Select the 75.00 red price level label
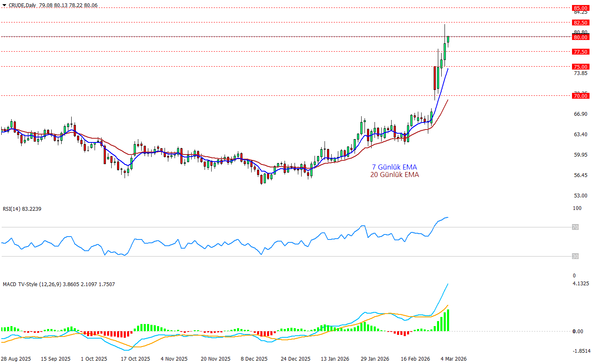 (x=580, y=67)
